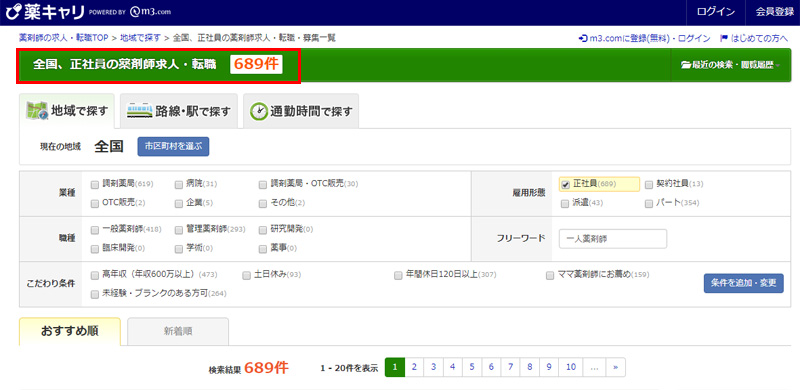The height and width of the screenshot is (390, 800).
Task: Switch to the 地域で探す tab
Action: [67, 111]
